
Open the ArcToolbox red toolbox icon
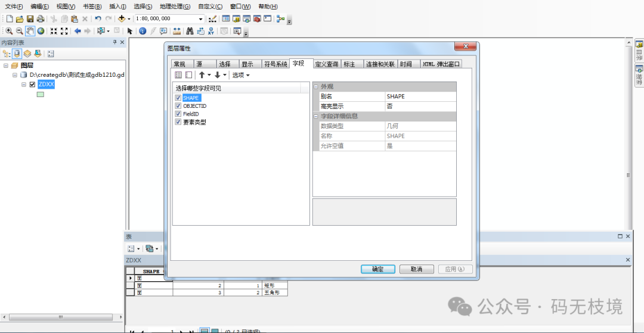tap(257, 19)
